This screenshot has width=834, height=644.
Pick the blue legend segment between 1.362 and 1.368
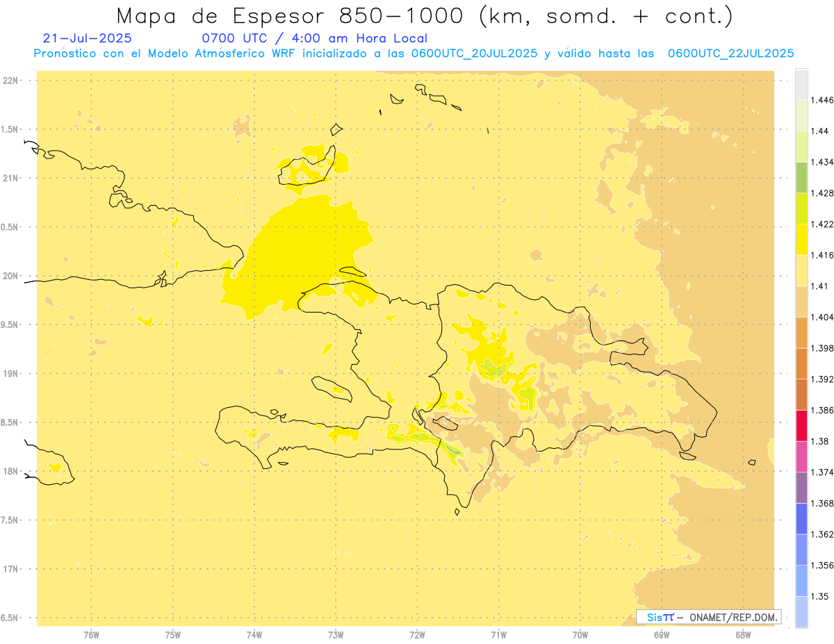click(801, 519)
